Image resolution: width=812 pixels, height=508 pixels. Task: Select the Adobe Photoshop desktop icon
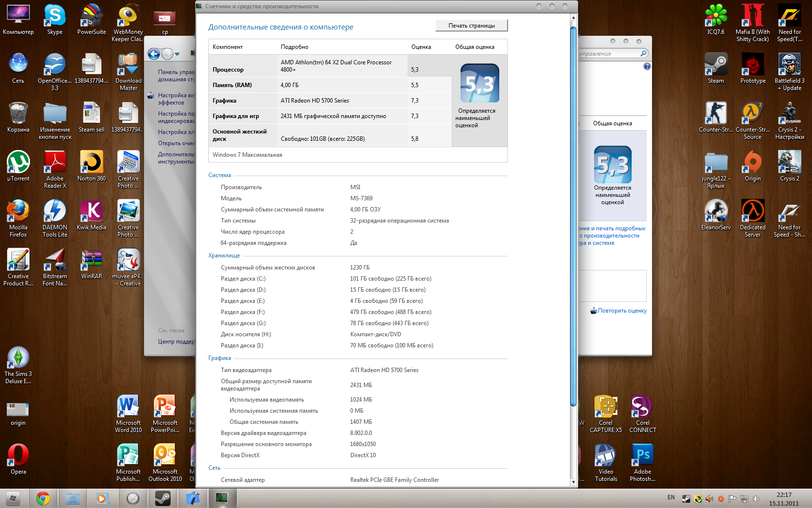pyautogui.click(x=642, y=463)
